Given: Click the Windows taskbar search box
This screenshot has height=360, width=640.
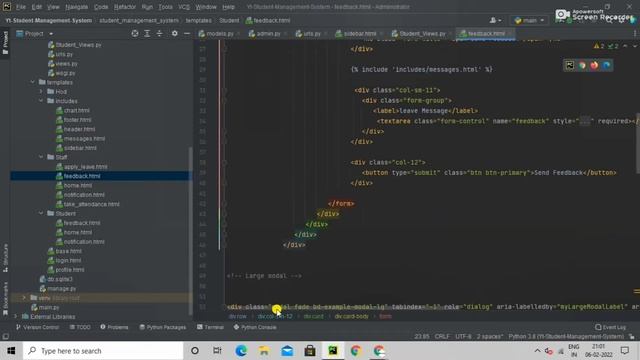Looking at the screenshot, I should click(103, 351).
